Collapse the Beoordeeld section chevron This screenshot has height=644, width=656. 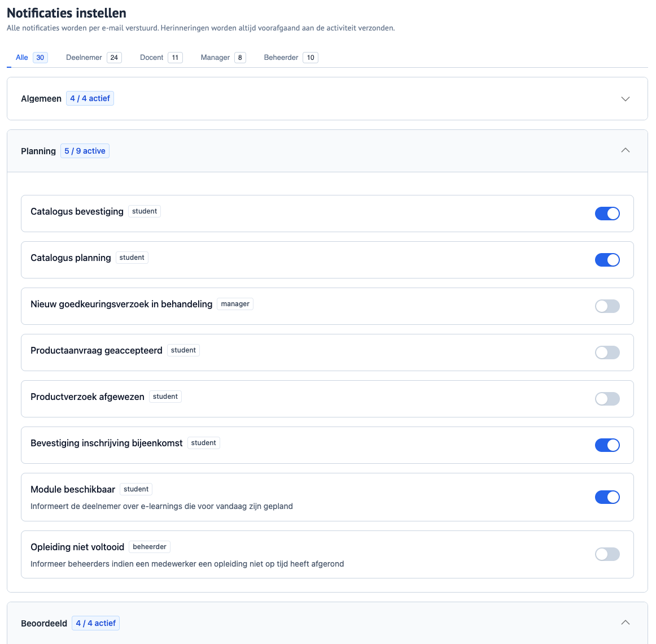[x=625, y=623]
